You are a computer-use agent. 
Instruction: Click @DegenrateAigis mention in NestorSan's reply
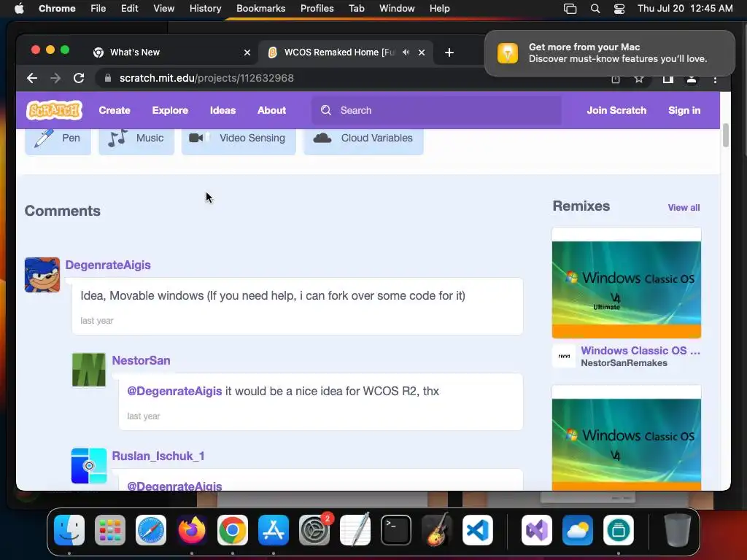174,391
